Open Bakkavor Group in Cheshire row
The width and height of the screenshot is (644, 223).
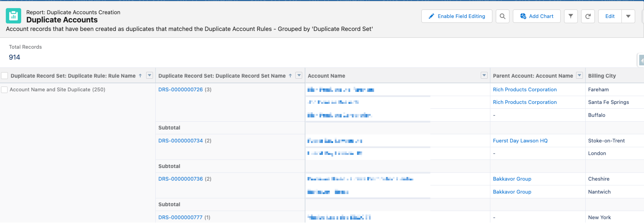click(512, 179)
